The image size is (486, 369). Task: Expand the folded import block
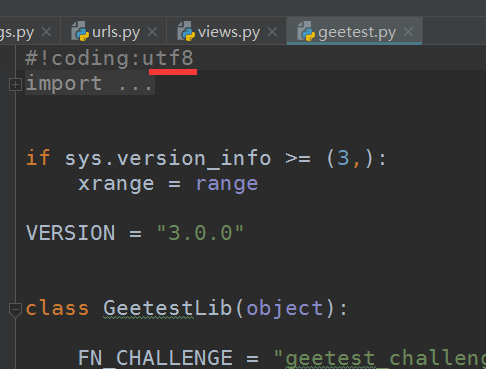point(15,84)
